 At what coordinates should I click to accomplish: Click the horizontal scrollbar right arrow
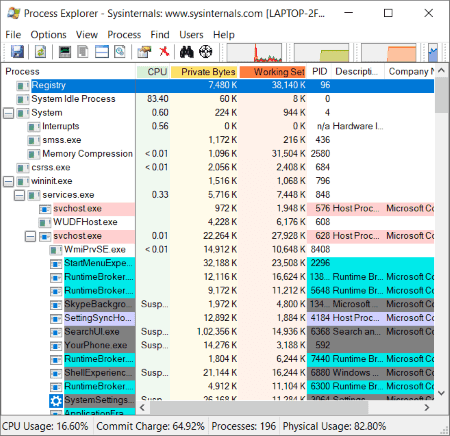[427, 407]
